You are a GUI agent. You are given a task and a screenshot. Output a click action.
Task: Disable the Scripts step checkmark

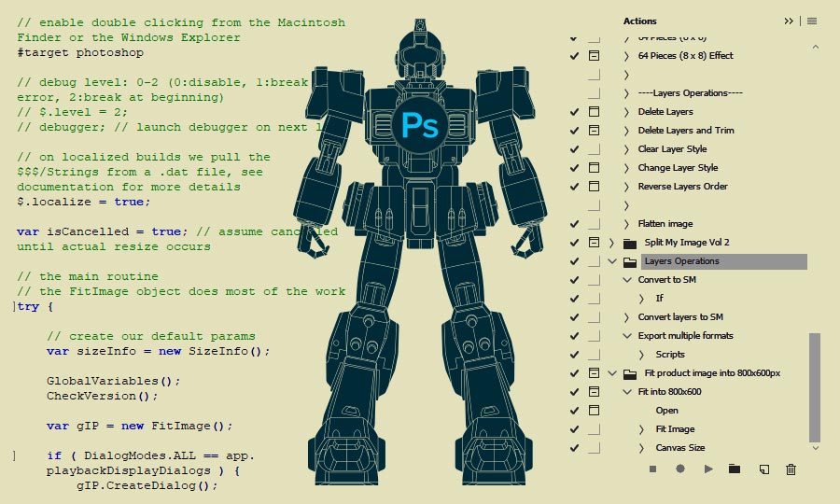click(x=574, y=355)
